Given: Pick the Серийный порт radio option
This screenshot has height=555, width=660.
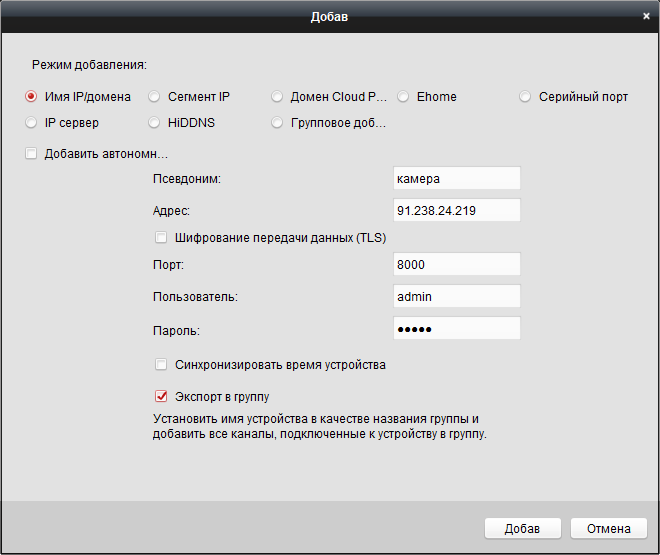Looking at the screenshot, I should tap(525, 97).
